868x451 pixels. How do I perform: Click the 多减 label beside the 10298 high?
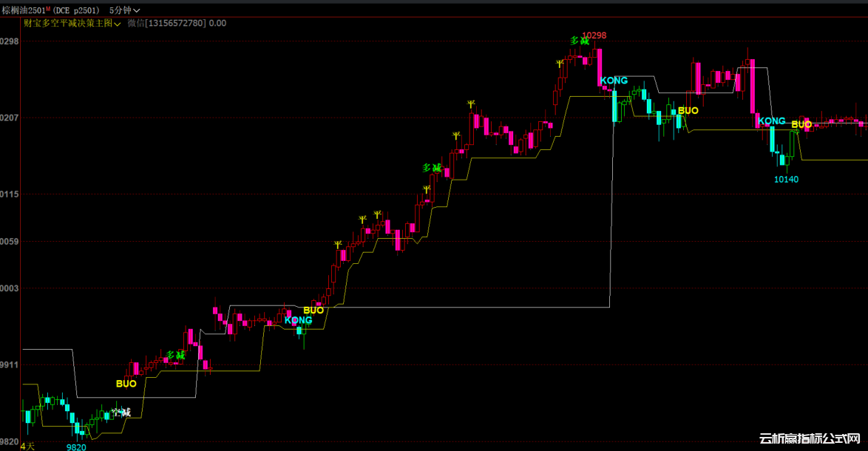pyautogui.click(x=580, y=41)
